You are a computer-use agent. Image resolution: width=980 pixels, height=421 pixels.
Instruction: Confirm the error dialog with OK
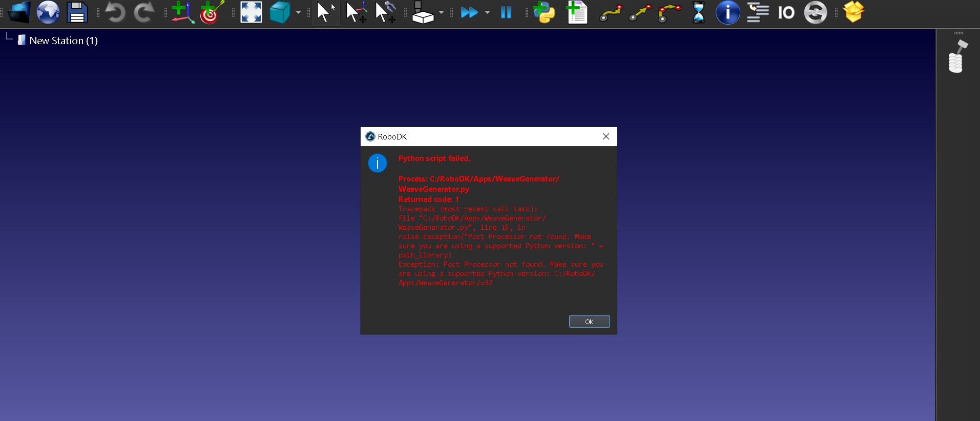[x=590, y=322]
